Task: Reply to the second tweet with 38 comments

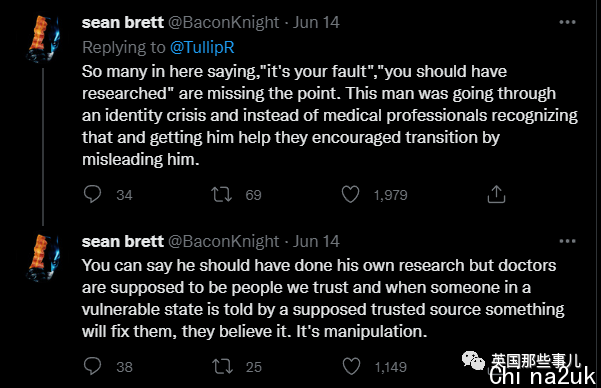Action: pyautogui.click(x=92, y=366)
